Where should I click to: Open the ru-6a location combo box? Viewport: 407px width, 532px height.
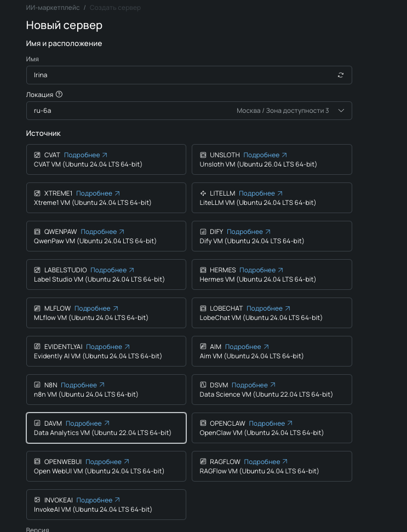189,111
